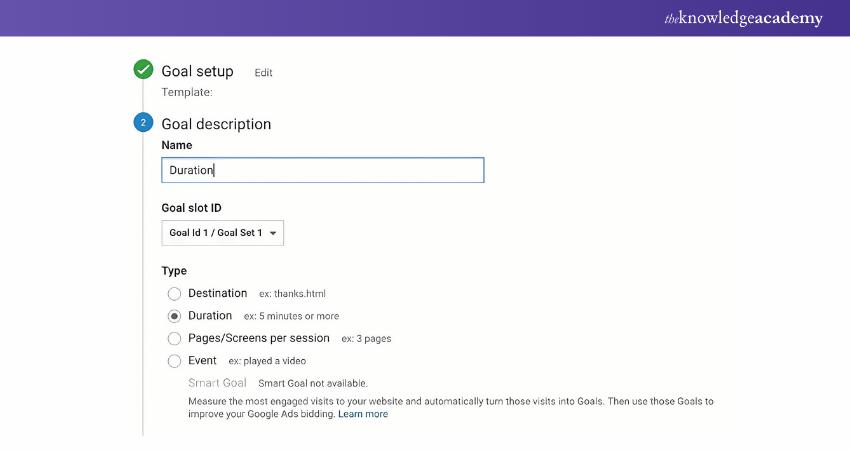The width and height of the screenshot is (850, 450).
Task: Select the Duration radio button
Action: [x=175, y=316]
